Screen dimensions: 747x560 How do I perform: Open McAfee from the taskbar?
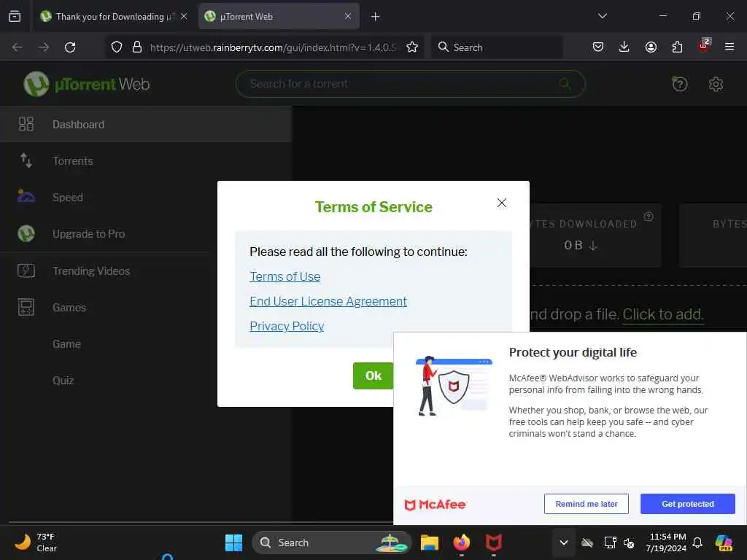pyautogui.click(x=494, y=542)
